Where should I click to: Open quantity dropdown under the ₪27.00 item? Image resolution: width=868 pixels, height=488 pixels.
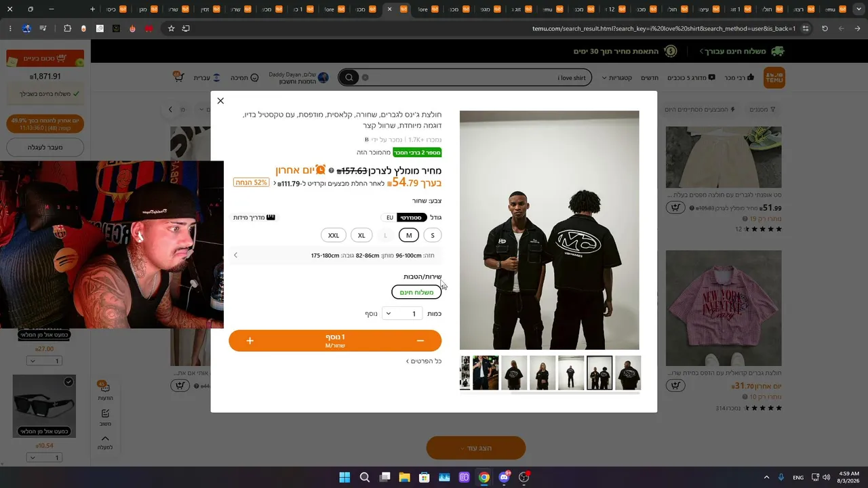click(x=45, y=361)
